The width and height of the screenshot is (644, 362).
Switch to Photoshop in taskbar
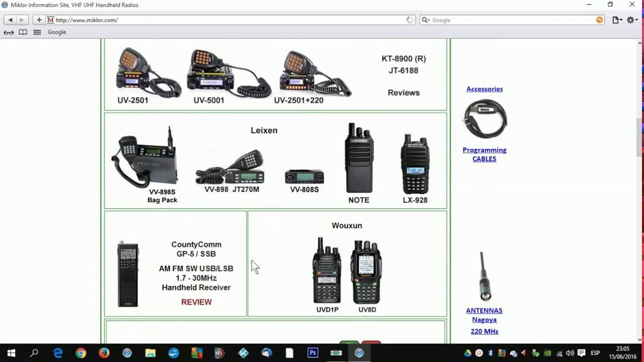tap(312, 353)
